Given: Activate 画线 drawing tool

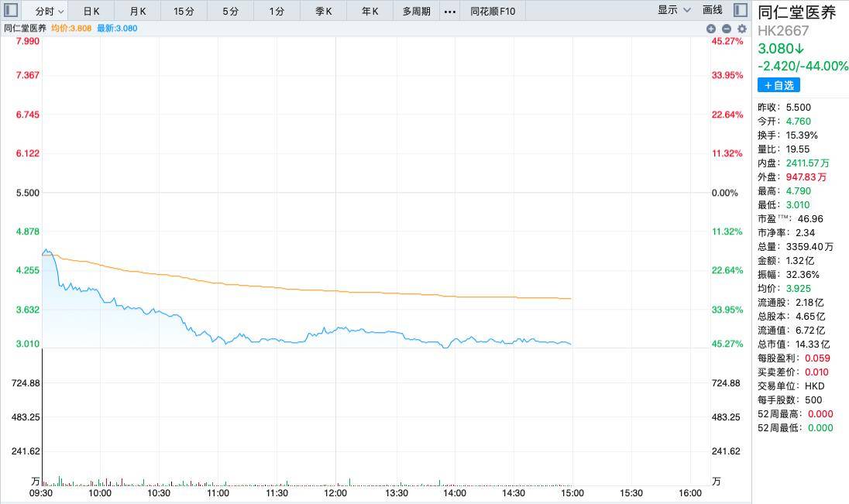Looking at the screenshot, I should click(713, 10).
